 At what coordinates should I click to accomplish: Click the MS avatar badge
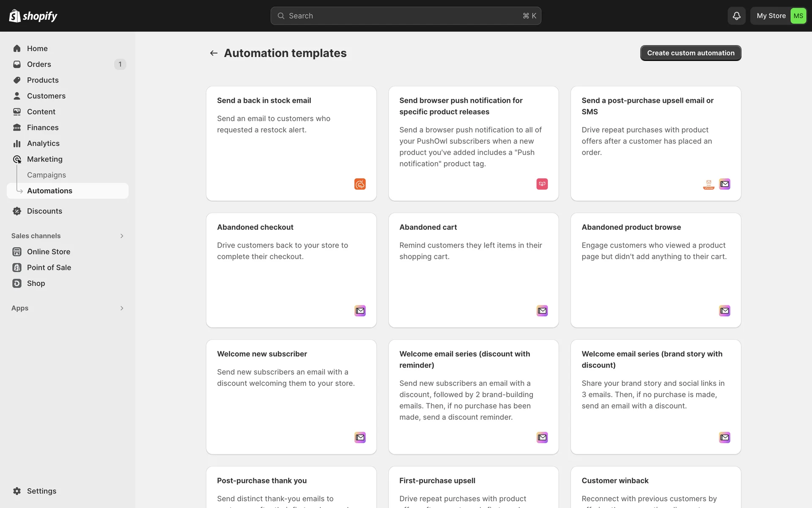coord(798,16)
